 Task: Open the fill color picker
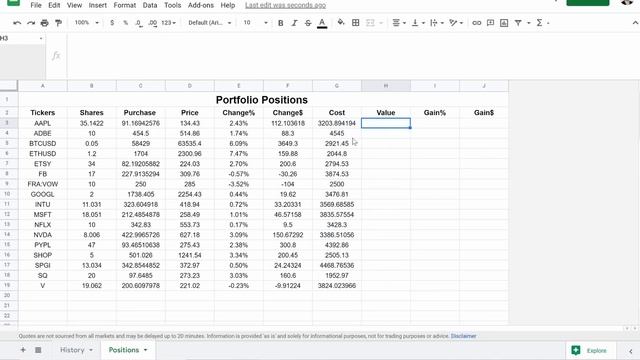341,23
